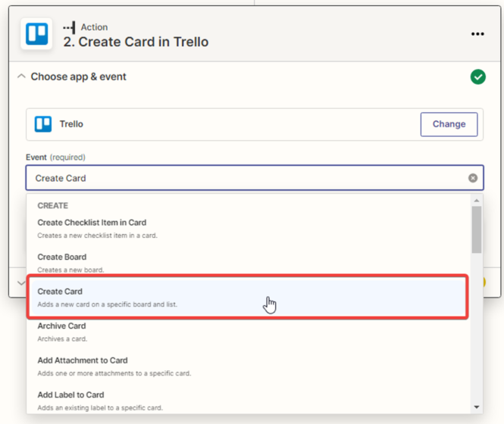
Task: Click the event list scrollbar thumb
Action: [x=477, y=229]
